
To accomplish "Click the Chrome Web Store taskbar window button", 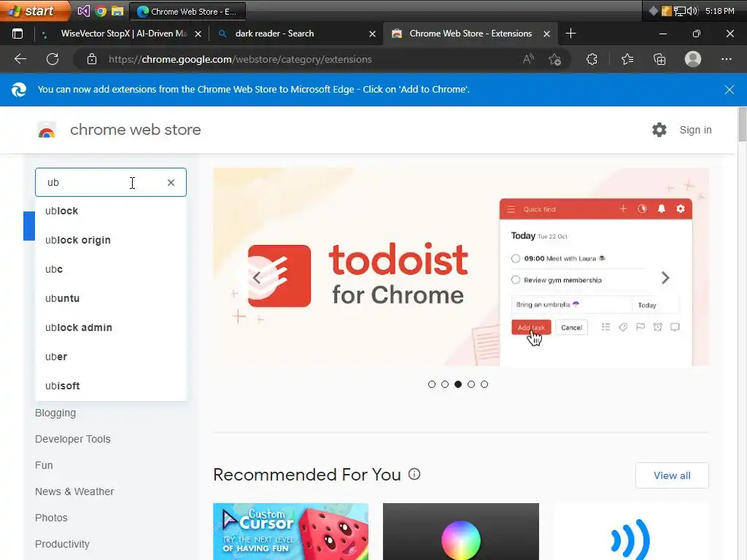I will [x=187, y=12].
